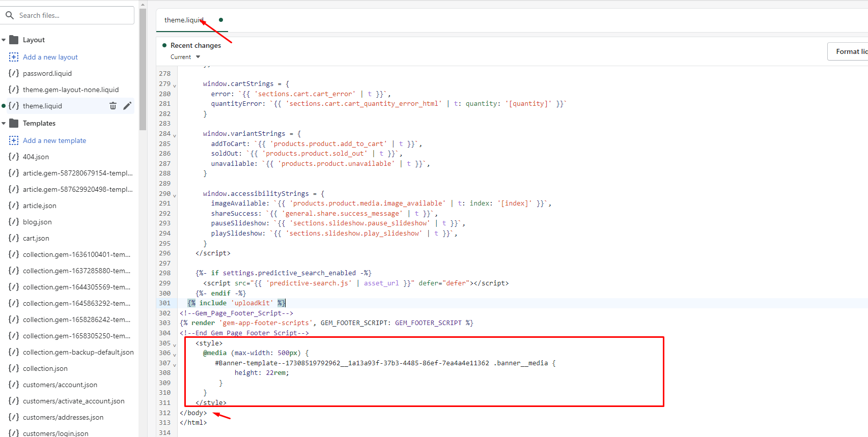Click the unsaved changes dot on theme.liquid tab
This screenshot has width=868, height=437.
point(221,20)
